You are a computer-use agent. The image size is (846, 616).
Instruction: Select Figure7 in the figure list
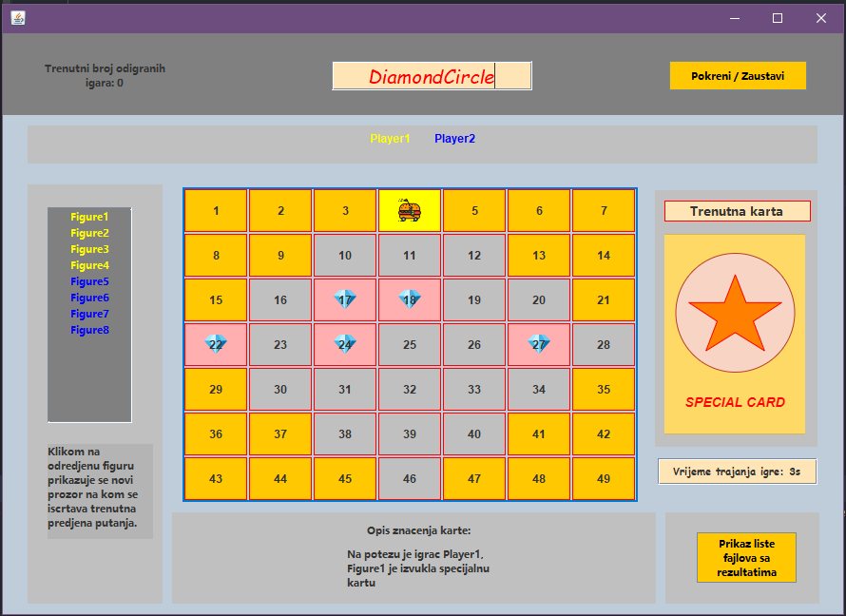point(89,314)
